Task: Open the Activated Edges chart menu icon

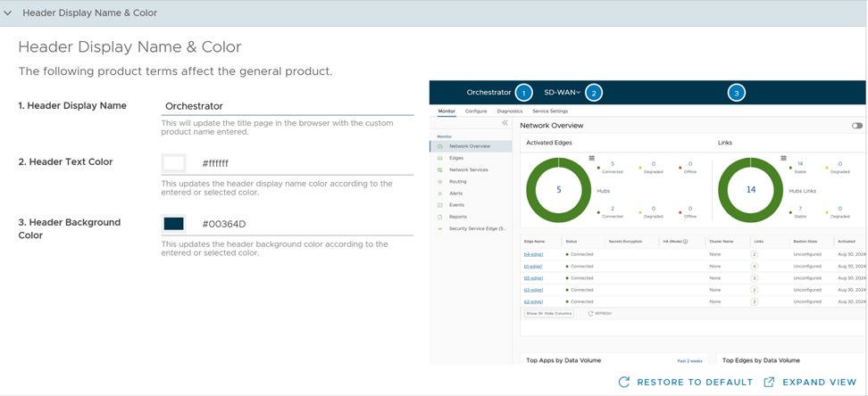Action: coord(591,158)
